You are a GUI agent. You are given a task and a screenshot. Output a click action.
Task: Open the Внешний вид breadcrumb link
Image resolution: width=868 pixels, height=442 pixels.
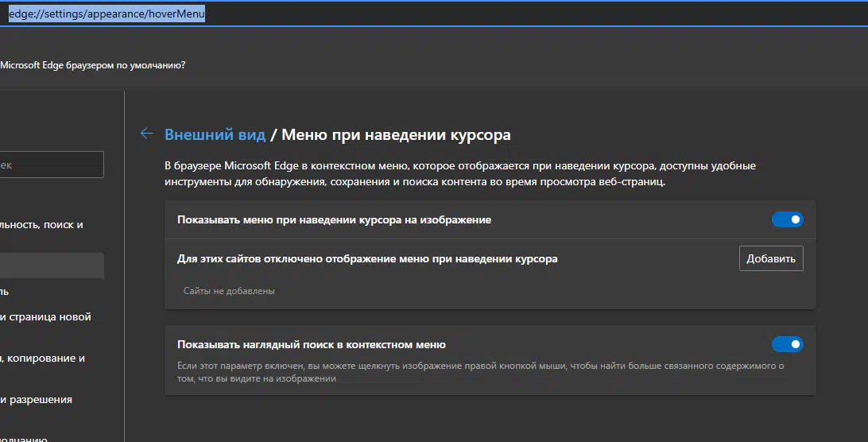[x=215, y=134]
